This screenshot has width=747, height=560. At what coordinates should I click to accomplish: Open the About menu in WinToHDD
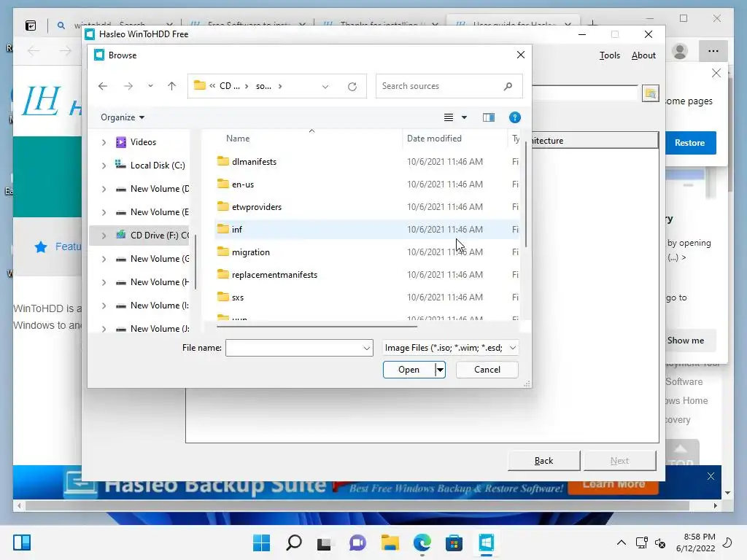coord(643,55)
